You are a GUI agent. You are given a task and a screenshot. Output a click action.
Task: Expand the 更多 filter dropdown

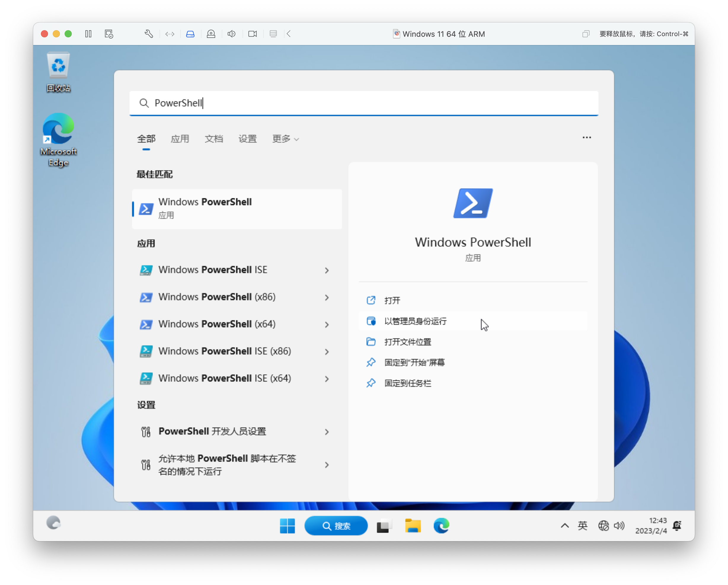pyautogui.click(x=285, y=139)
